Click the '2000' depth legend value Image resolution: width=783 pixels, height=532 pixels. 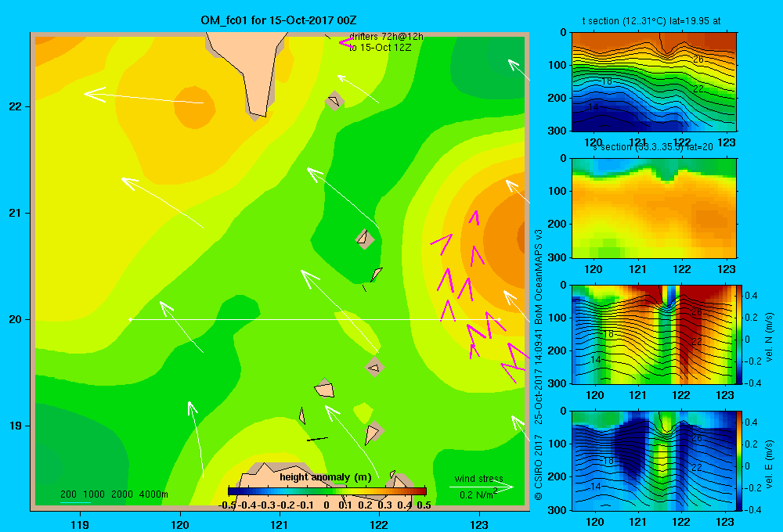122,494
